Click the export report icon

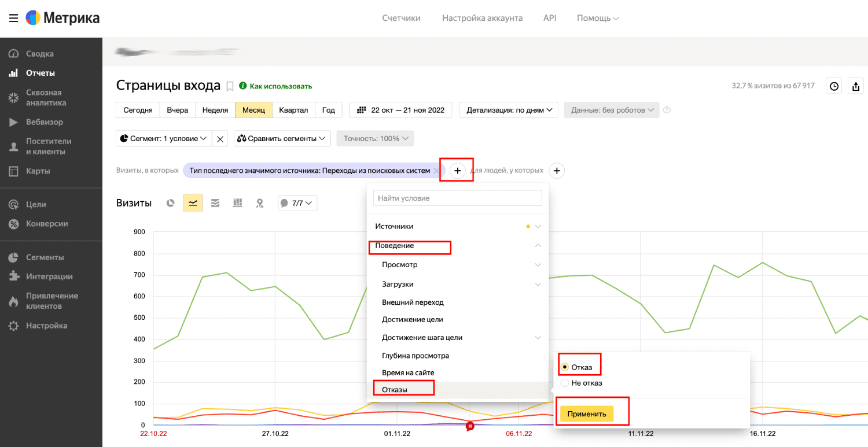click(x=855, y=86)
